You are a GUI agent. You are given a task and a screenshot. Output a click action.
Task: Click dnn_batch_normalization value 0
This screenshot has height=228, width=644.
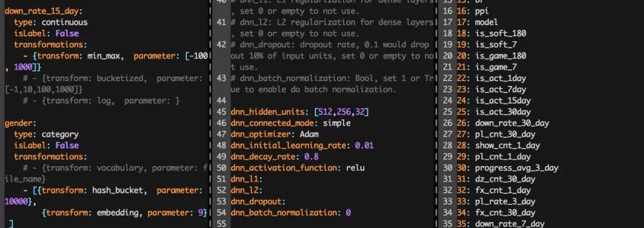point(348,212)
